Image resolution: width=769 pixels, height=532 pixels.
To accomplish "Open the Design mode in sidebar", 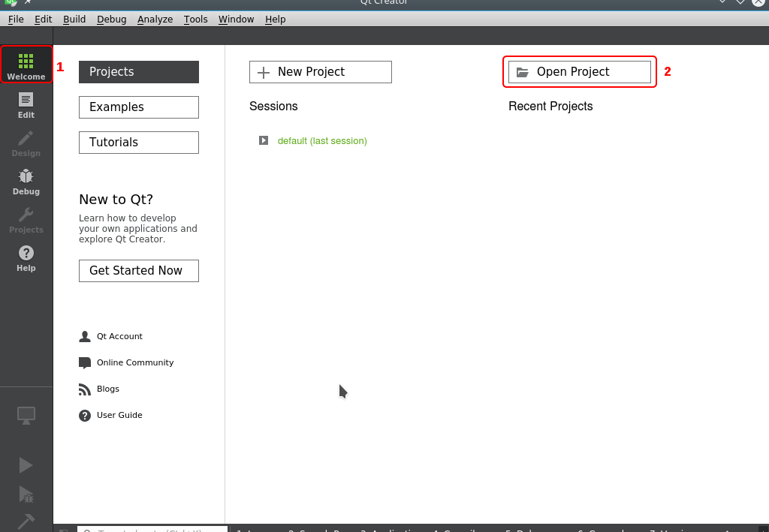I will pos(26,143).
